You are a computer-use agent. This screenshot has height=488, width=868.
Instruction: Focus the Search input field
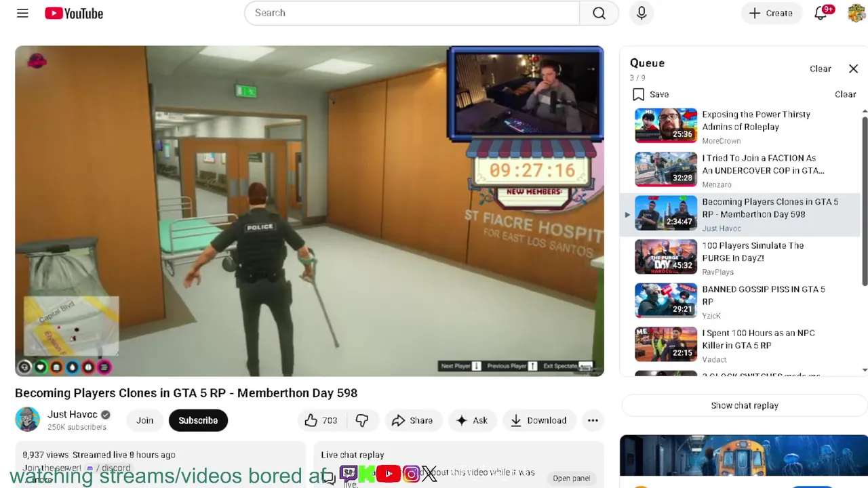tap(412, 13)
